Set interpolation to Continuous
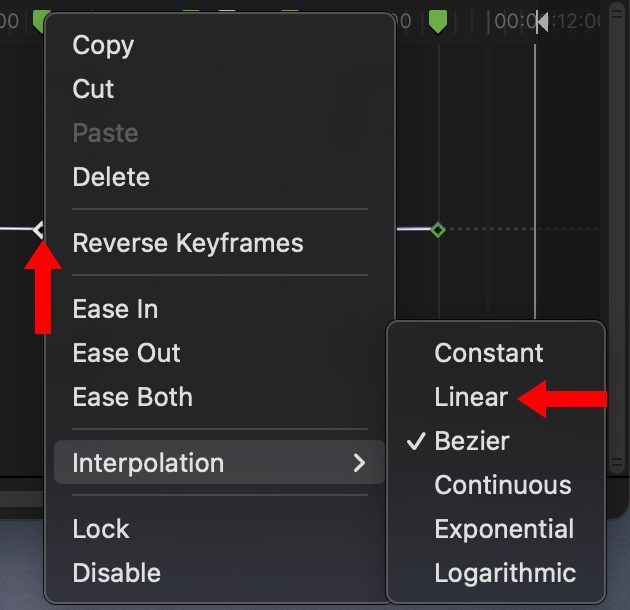Viewport: 630px width, 610px height. coord(503,485)
